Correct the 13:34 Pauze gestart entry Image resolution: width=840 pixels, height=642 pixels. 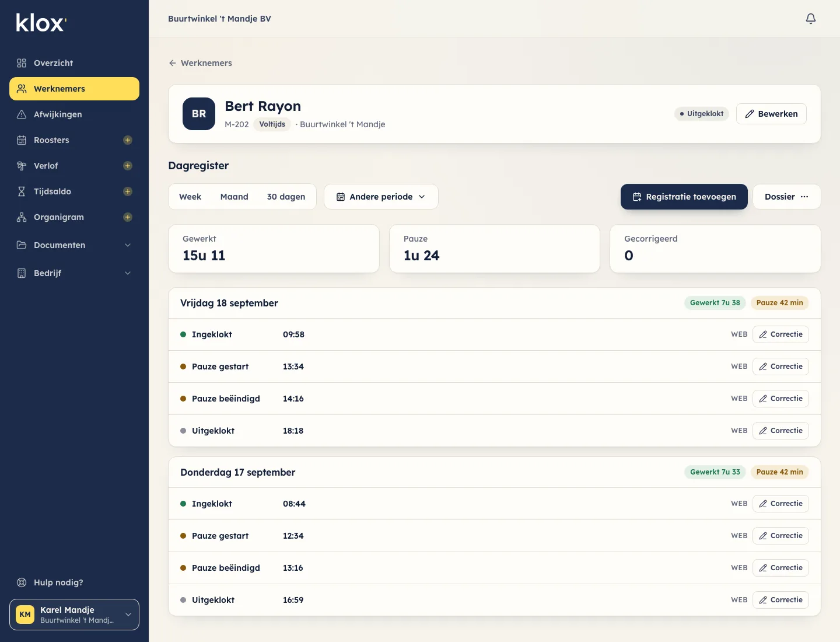[780, 367]
